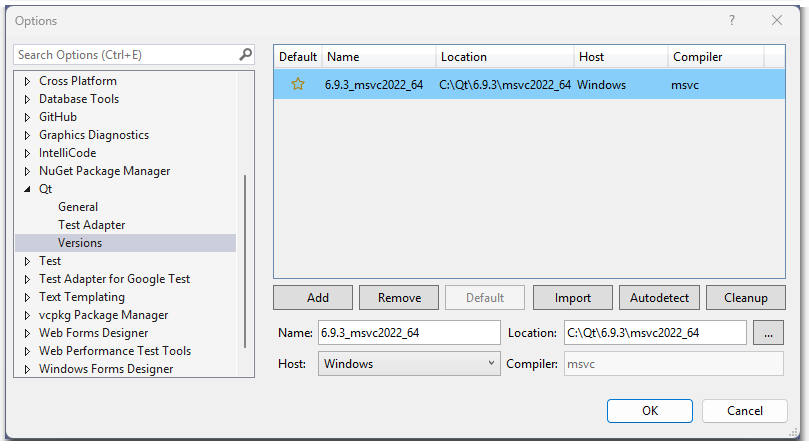
Task: Select the Versions item under Qt
Action: coord(125,243)
